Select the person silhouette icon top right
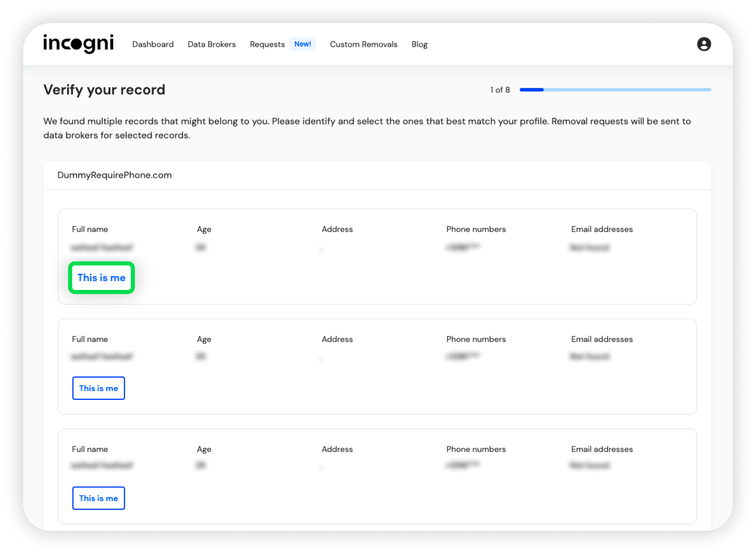The width and height of the screenshot is (756, 554). click(704, 44)
